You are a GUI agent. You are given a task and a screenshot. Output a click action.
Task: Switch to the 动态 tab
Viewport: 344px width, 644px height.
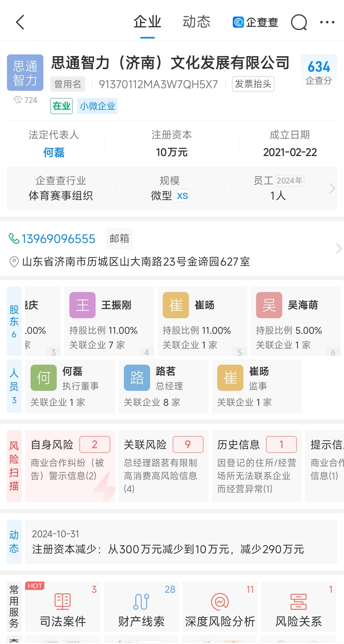click(196, 22)
